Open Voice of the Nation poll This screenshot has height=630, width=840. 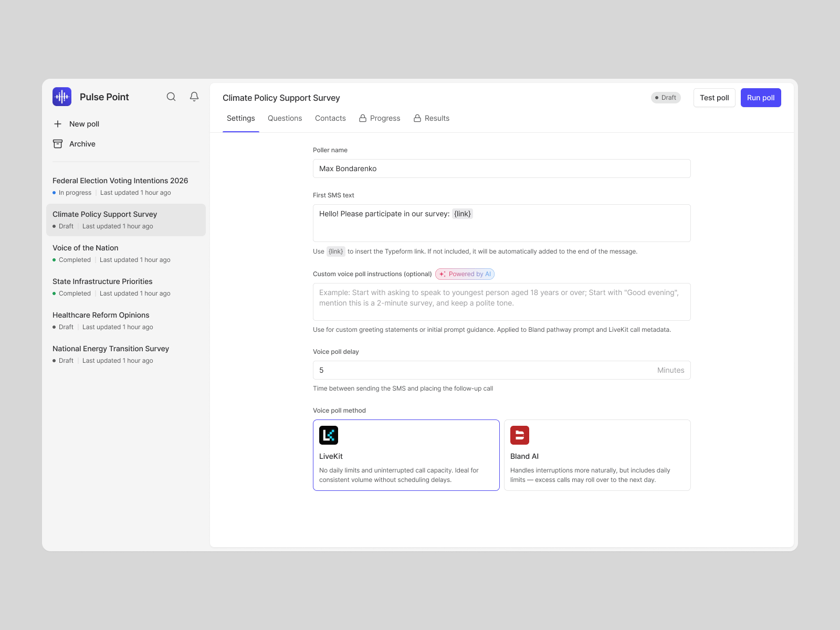point(126,254)
